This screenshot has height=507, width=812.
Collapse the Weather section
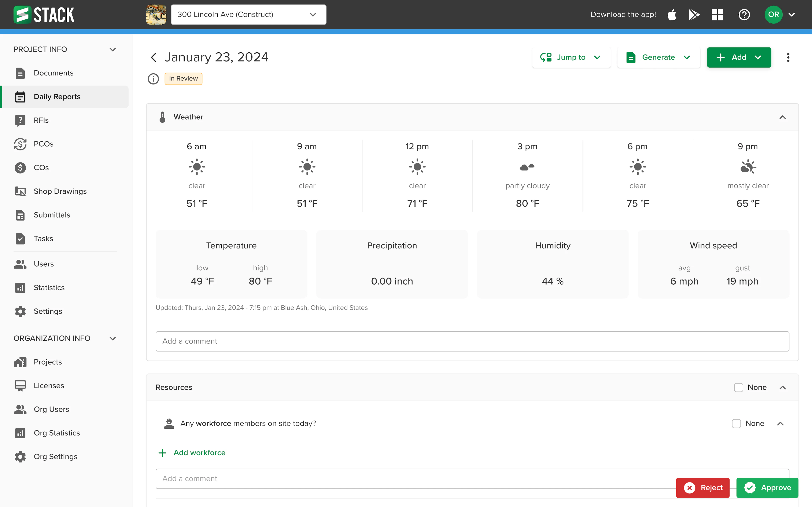783,117
